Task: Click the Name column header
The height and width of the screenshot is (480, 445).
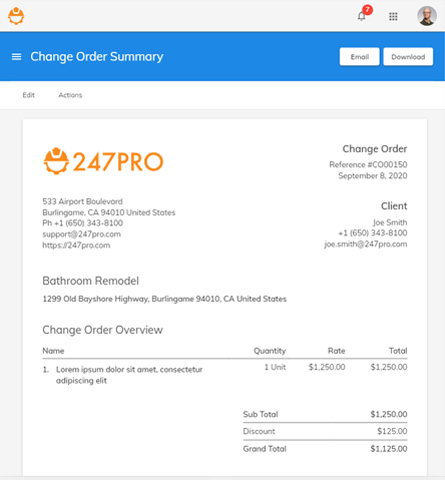Action: coord(53,351)
